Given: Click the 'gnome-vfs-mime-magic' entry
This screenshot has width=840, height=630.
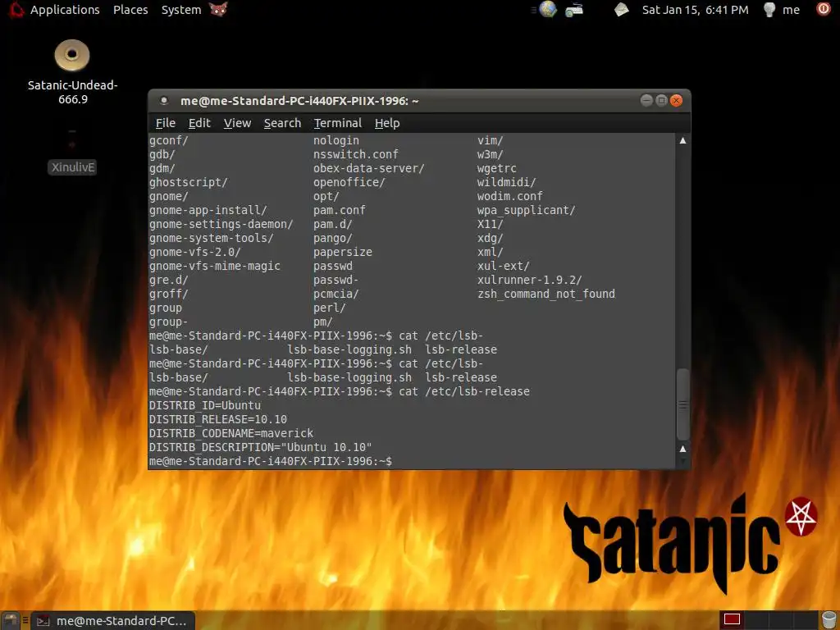Looking at the screenshot, I should pos(215,267).
